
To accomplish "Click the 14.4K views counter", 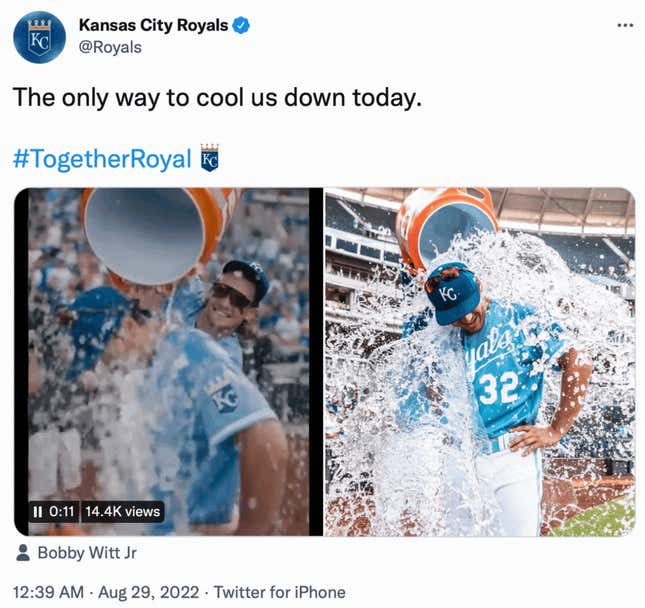I will (x=123, y=512).
